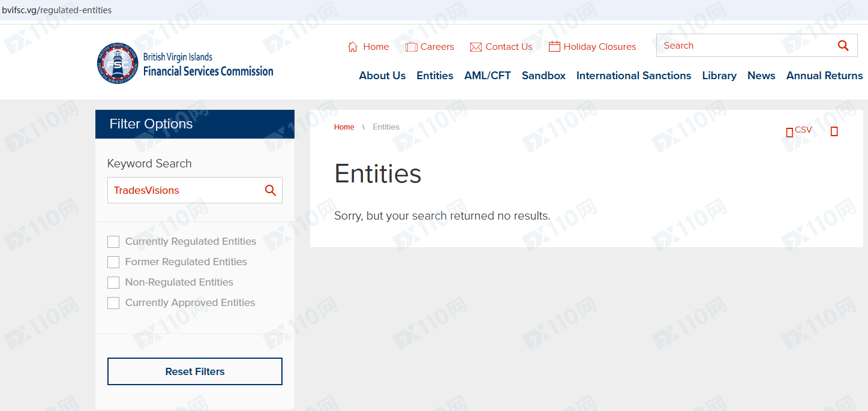The height and width of the screenshot is (411, 868).
Task: Expand the AML/CFT menu
Action: pos(487,76)
